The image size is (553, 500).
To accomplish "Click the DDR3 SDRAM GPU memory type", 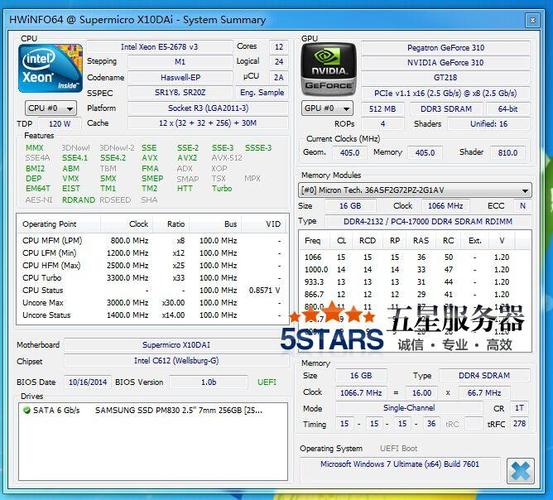I will [446, 109].
